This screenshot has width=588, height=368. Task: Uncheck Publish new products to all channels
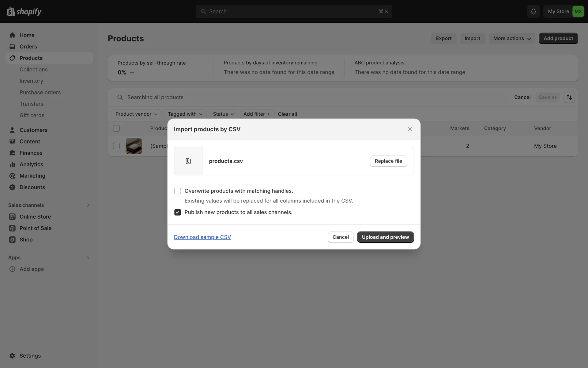[178, 212]
